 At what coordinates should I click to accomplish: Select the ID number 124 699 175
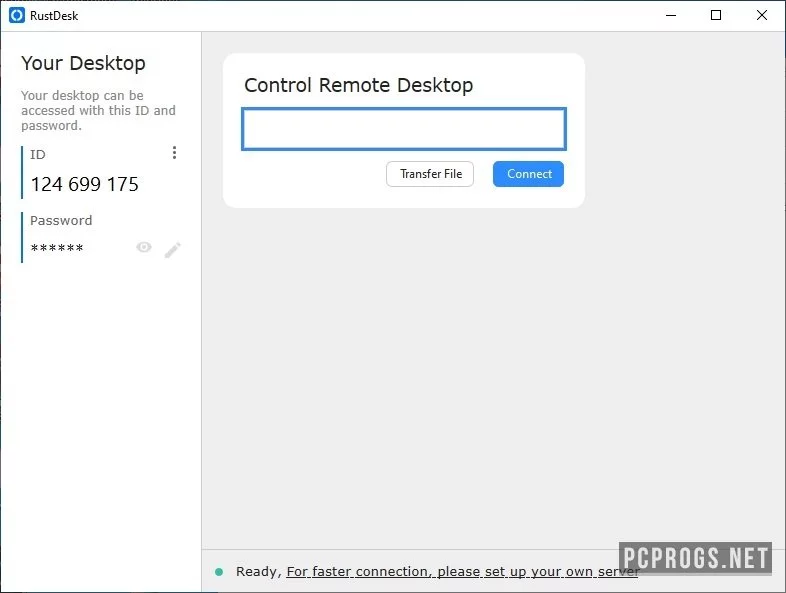click(85, 184)
